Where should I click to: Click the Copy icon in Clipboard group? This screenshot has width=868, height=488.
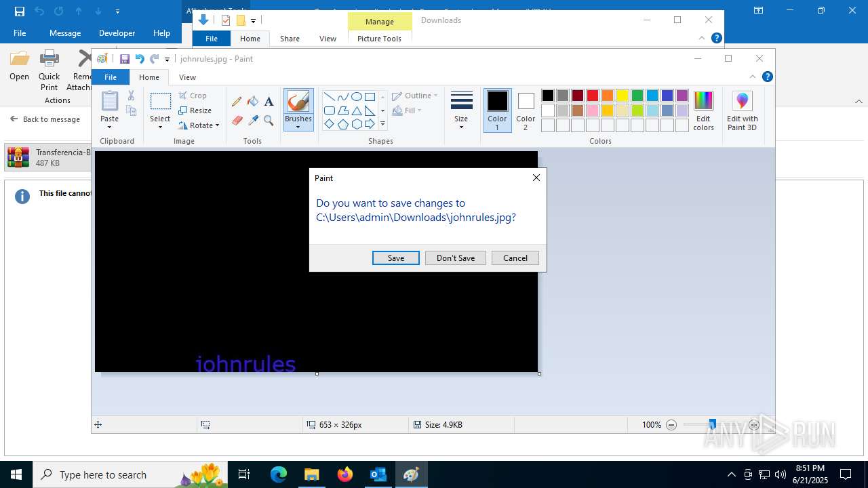click(132, 111)
